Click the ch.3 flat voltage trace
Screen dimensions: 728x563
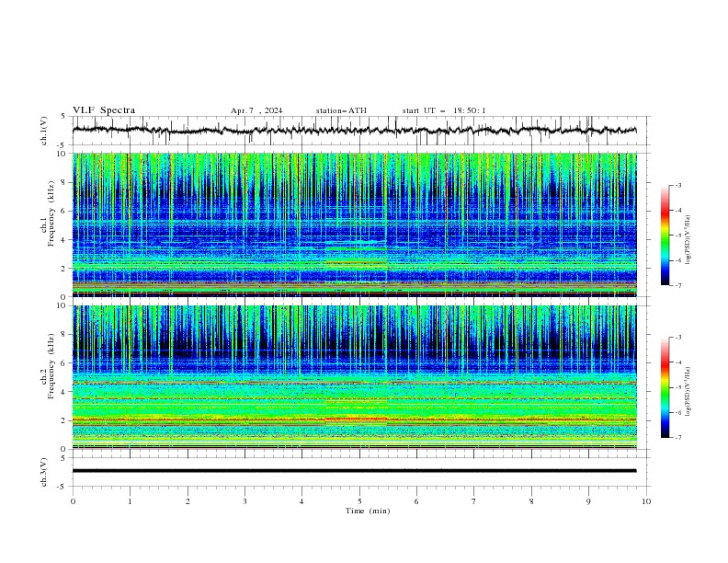(354, 471)
